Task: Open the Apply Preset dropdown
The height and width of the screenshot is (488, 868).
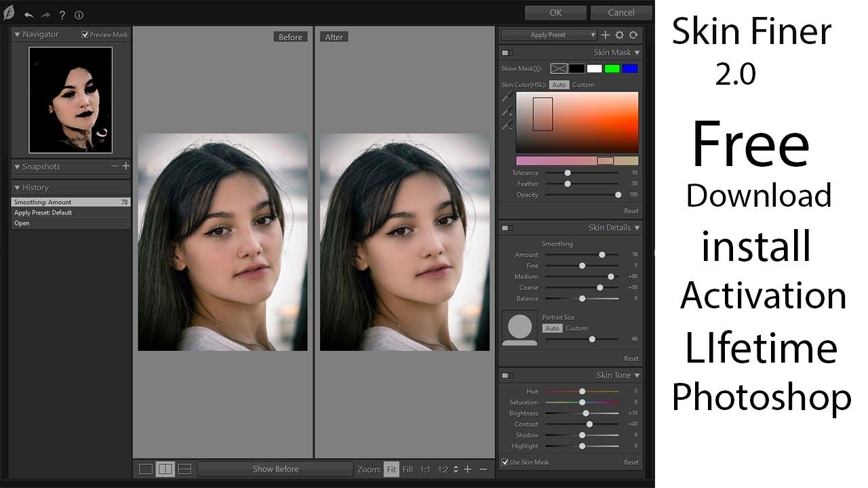Action: (549, 35)
